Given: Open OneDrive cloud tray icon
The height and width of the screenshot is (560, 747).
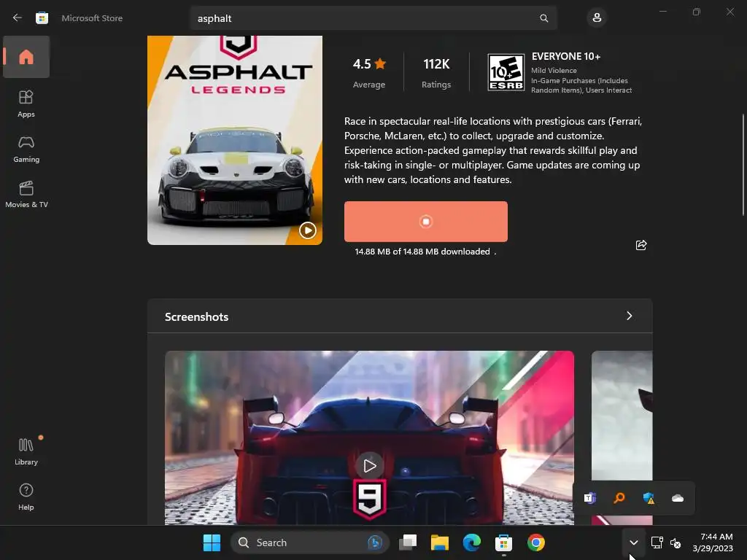Looking at the screenshot, I should [x=678, y=498].
